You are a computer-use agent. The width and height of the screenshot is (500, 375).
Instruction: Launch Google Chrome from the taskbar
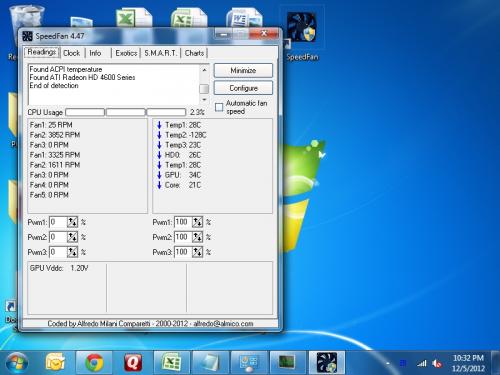[94, 363]
